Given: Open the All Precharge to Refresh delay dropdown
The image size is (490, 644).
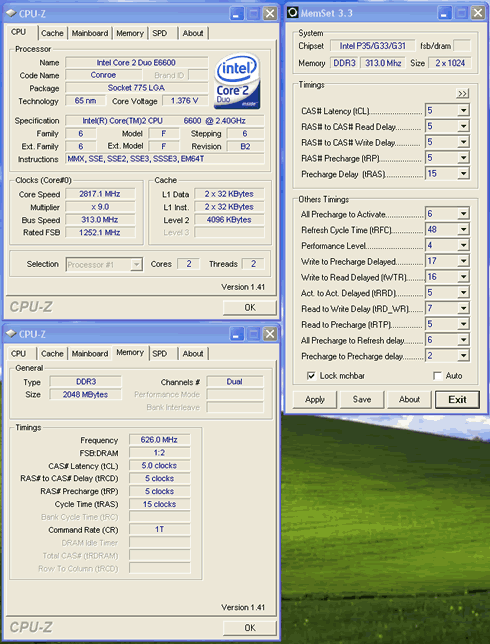Looking at the screenshot, I should click(x=463, y=340).
